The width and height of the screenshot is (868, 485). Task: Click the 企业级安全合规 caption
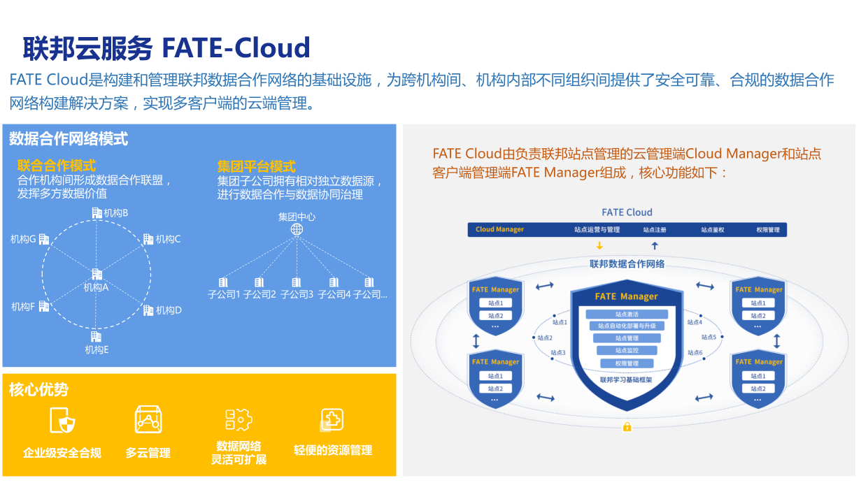pyautogui.click(x=62, y=453)
